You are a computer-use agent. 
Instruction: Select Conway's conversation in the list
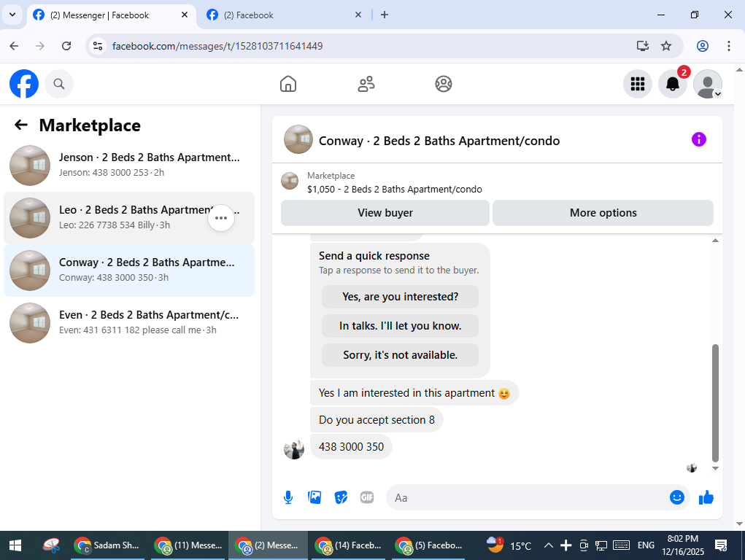coord(128,271)
